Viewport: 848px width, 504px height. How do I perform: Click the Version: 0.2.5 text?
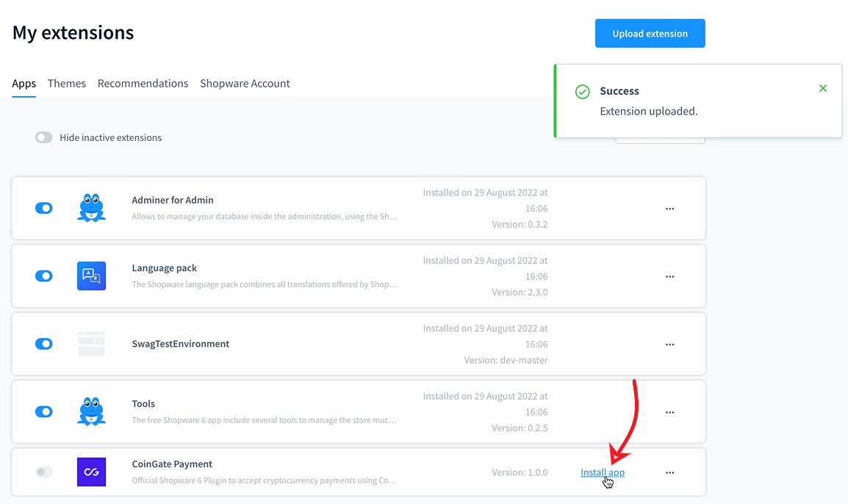click(520, 428)
